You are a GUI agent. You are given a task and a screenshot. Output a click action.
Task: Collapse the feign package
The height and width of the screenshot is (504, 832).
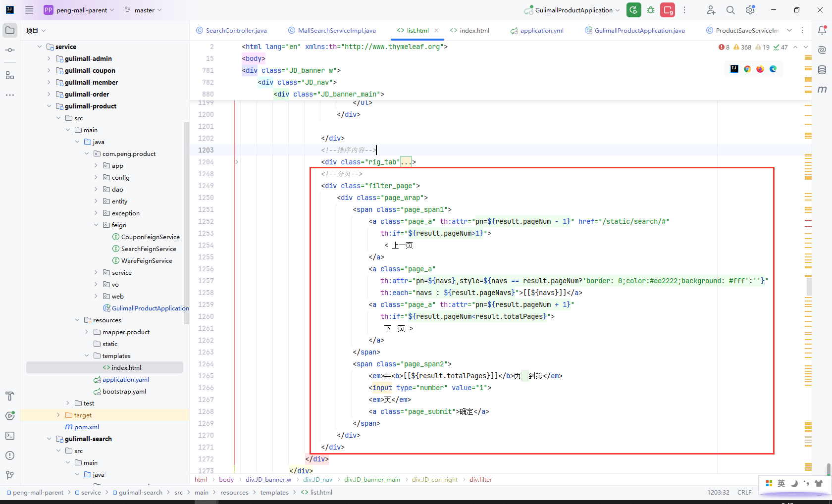coord(96,225)
